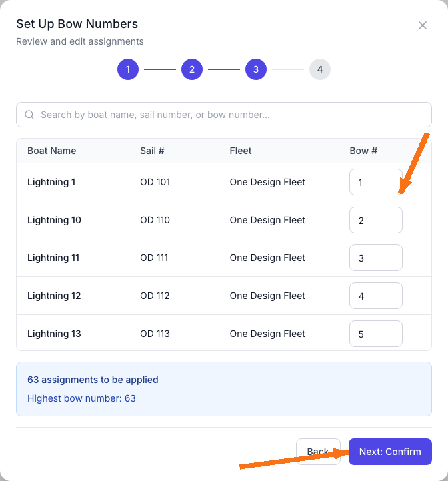Click the Sail # column header
Viewport: 448px width, 481px height.
tap(152, 151)
